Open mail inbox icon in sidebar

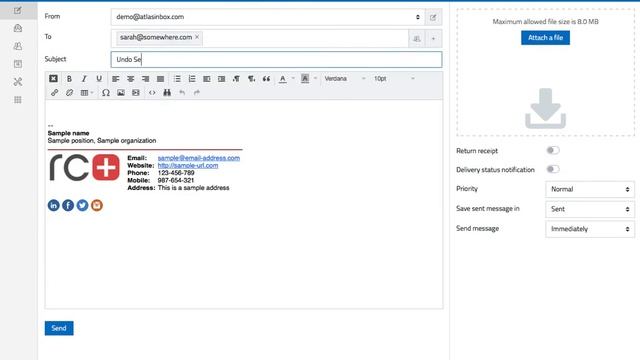coord(18,28)
